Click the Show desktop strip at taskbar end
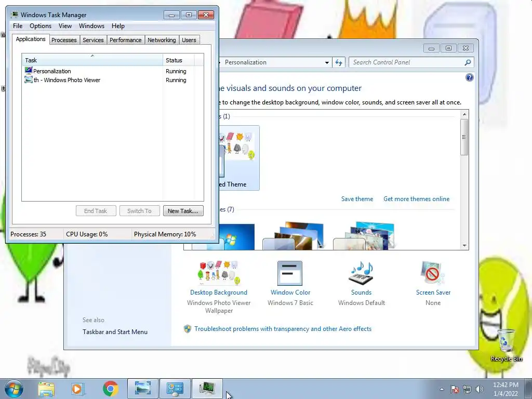Viewport: 532px width, 399px height. pyautogui.click(x=528, y=389)
